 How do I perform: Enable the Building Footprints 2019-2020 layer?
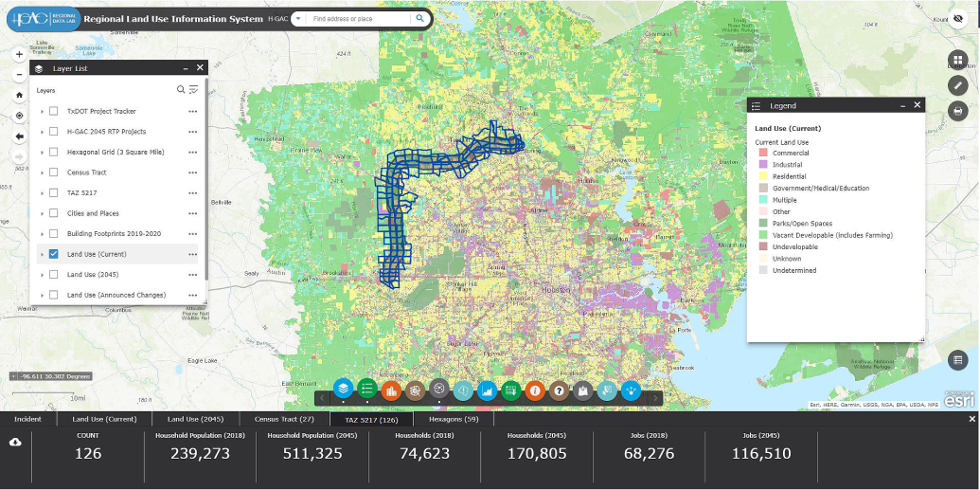tap(54, 233)
